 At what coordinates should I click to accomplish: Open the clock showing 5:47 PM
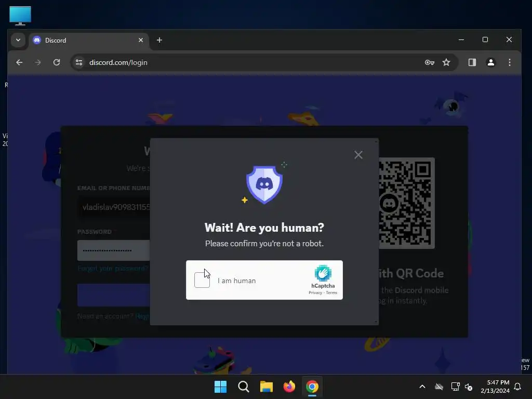point(495,387)
